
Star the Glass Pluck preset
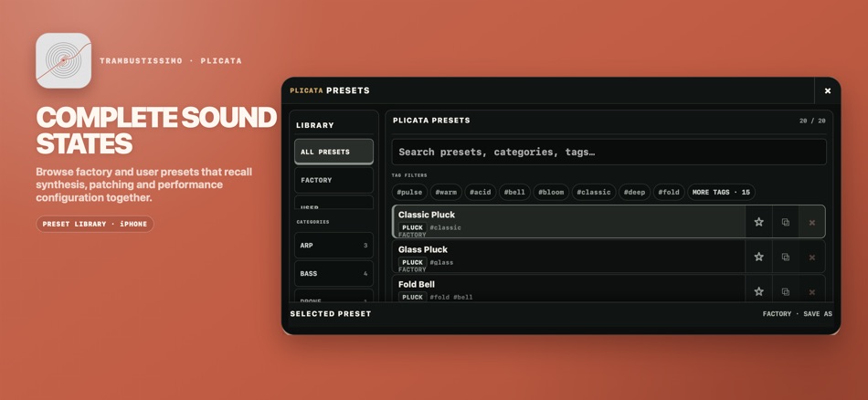point(758,257)
